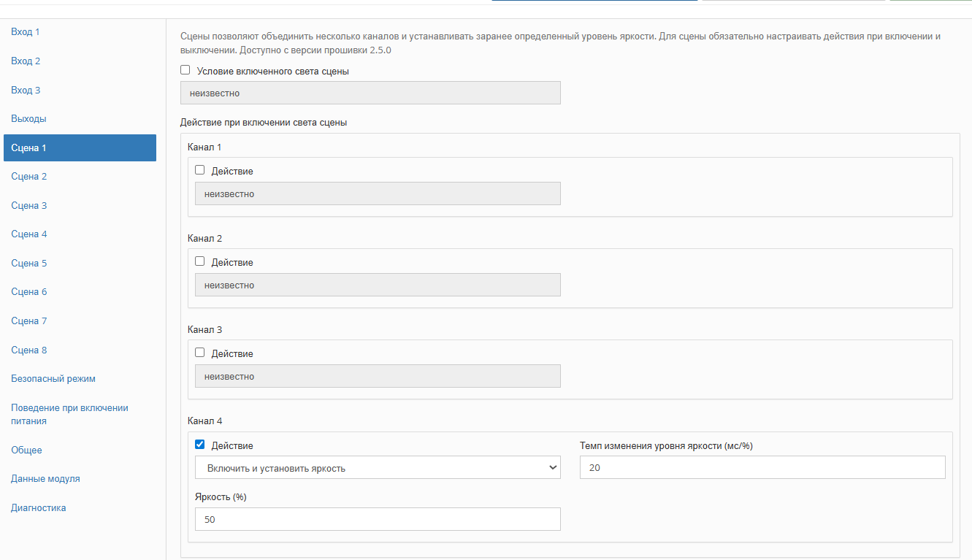
Task: Click the disabled Канал 3 action select
Action: pyautogui.click(x=377, y=376)
